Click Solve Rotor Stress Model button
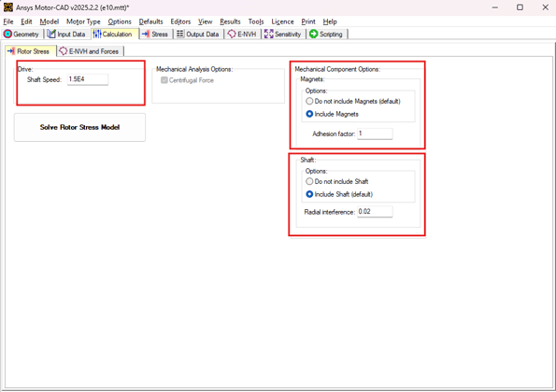The image size is (556, 392). 79,127
